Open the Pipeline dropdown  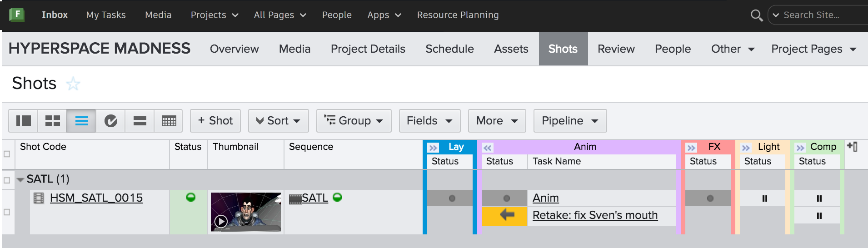click(x=570, y=121)
